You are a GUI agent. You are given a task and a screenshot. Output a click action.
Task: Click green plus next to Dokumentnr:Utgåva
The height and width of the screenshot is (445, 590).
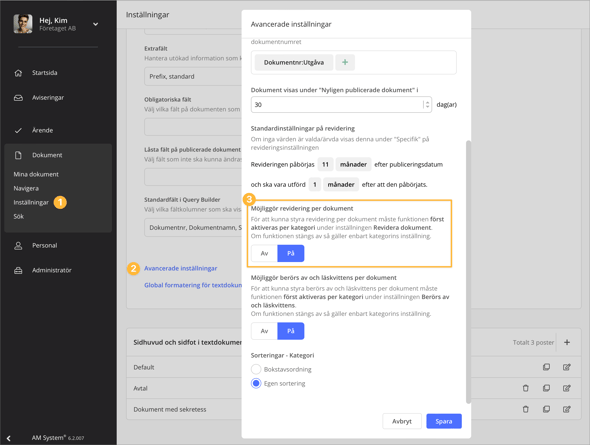[345, 62]
